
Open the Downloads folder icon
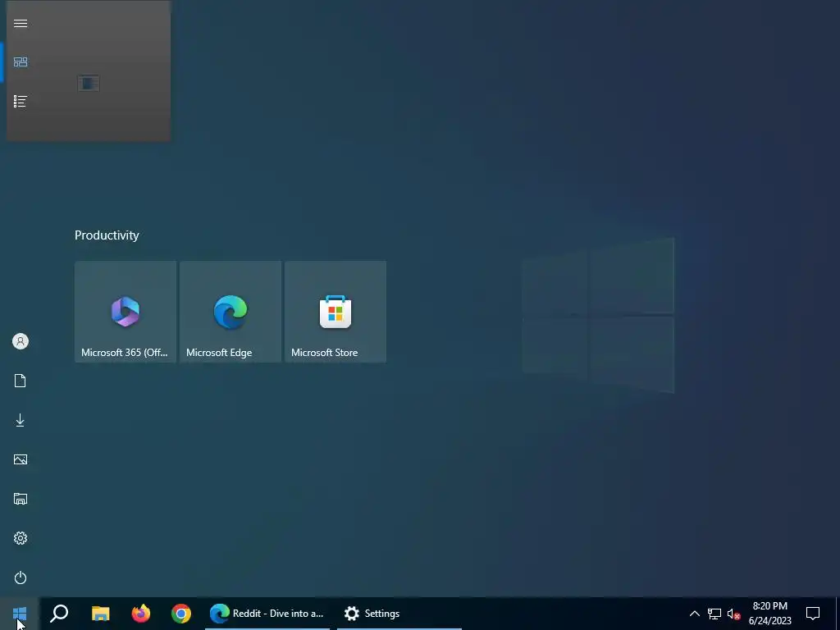[x=21, y=420]
